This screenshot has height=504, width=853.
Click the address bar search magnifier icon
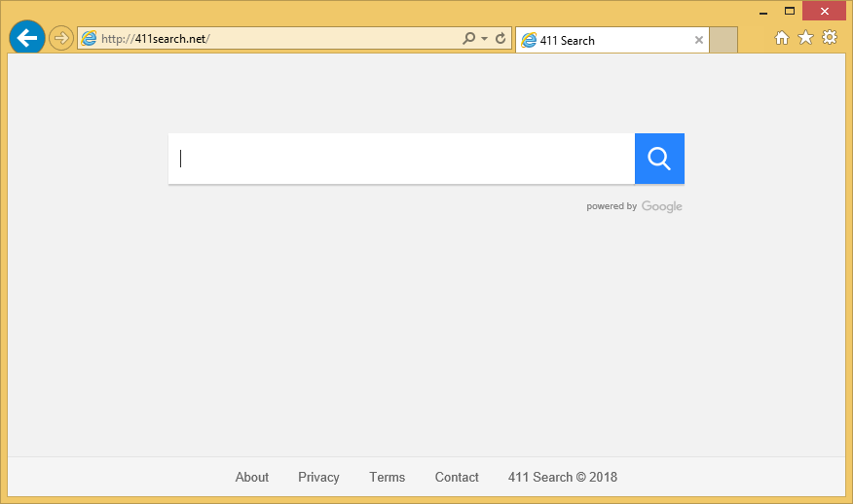pyautogui.click(x=468, y=39)
